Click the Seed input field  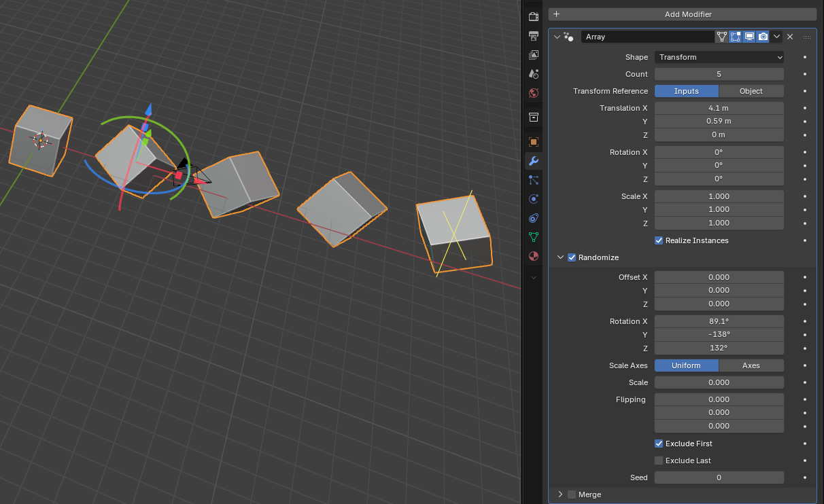(719, 478)
